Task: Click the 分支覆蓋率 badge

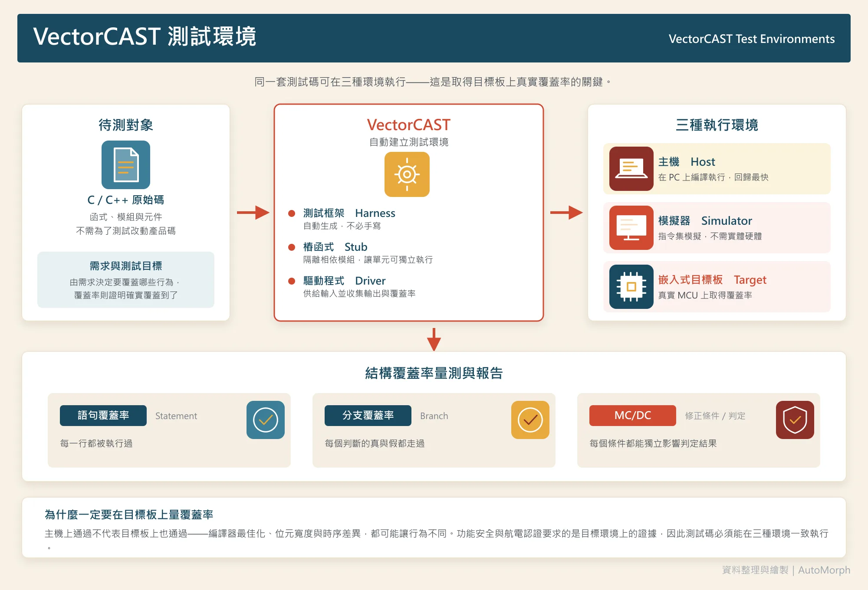Action: pos(368,416)
